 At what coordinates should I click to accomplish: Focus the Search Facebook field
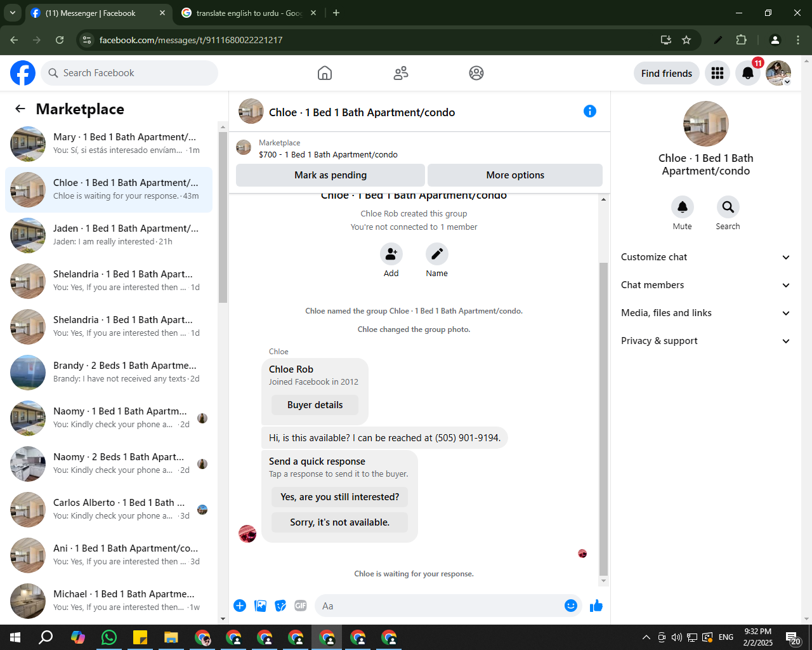coord(129,73)
